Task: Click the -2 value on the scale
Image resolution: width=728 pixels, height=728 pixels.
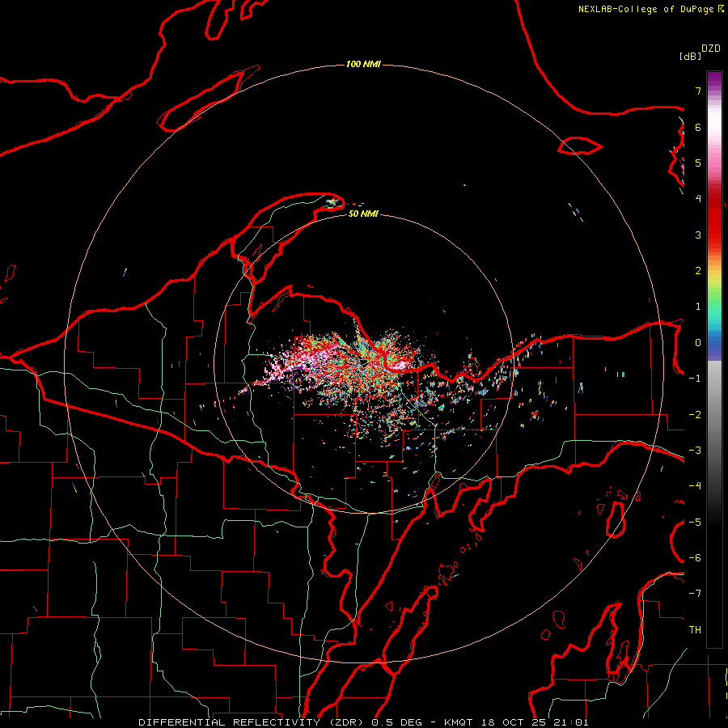Action: point(695,415)
